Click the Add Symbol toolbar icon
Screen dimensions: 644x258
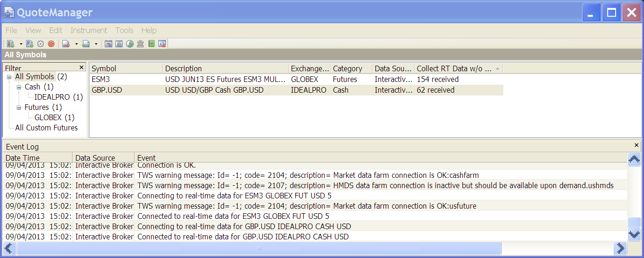[11, 44]
